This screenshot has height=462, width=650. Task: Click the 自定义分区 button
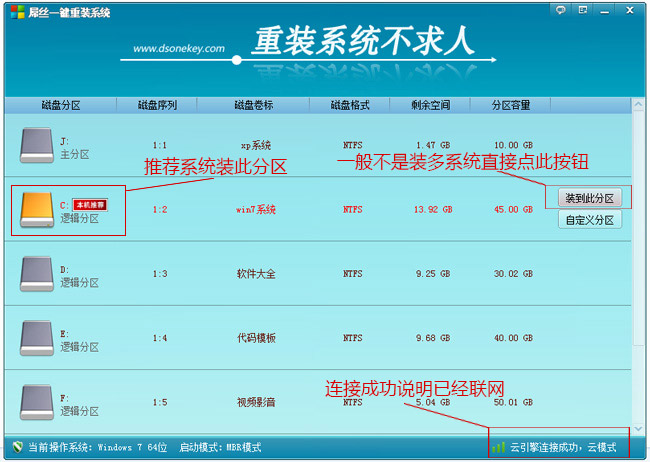point(589,219)
